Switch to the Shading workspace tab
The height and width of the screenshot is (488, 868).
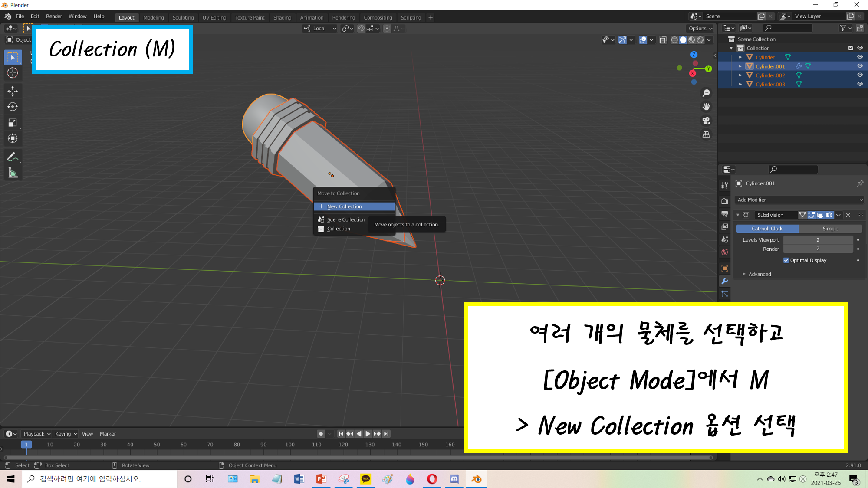point(282,17)
